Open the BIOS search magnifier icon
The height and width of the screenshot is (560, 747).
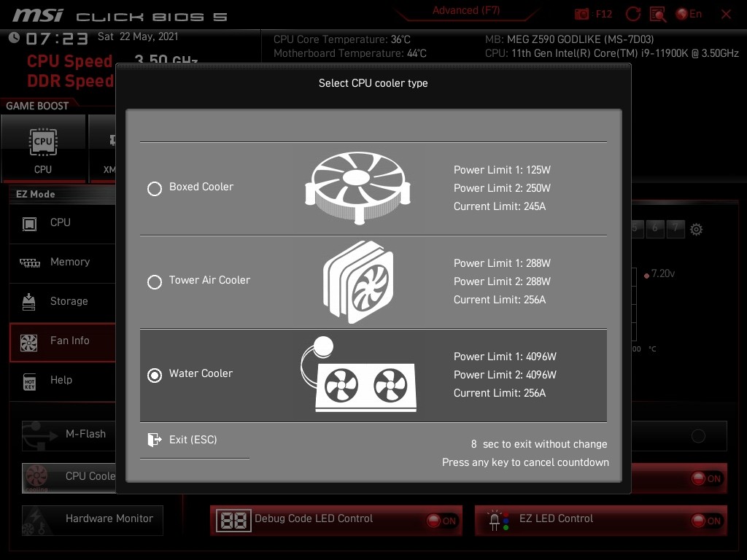click(658, 14)
